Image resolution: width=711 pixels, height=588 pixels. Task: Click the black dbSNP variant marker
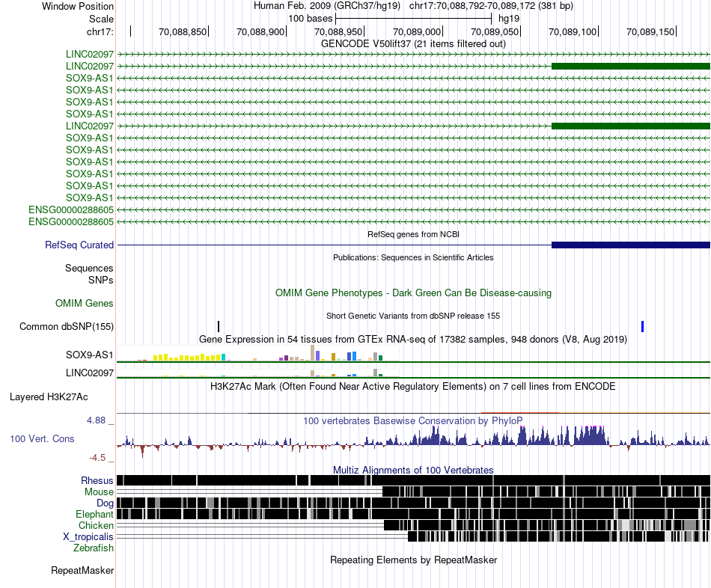pos(219,326)
